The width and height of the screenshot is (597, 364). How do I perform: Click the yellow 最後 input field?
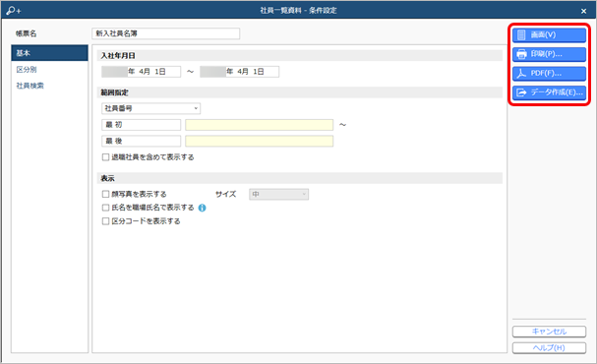tap(260, 142)
